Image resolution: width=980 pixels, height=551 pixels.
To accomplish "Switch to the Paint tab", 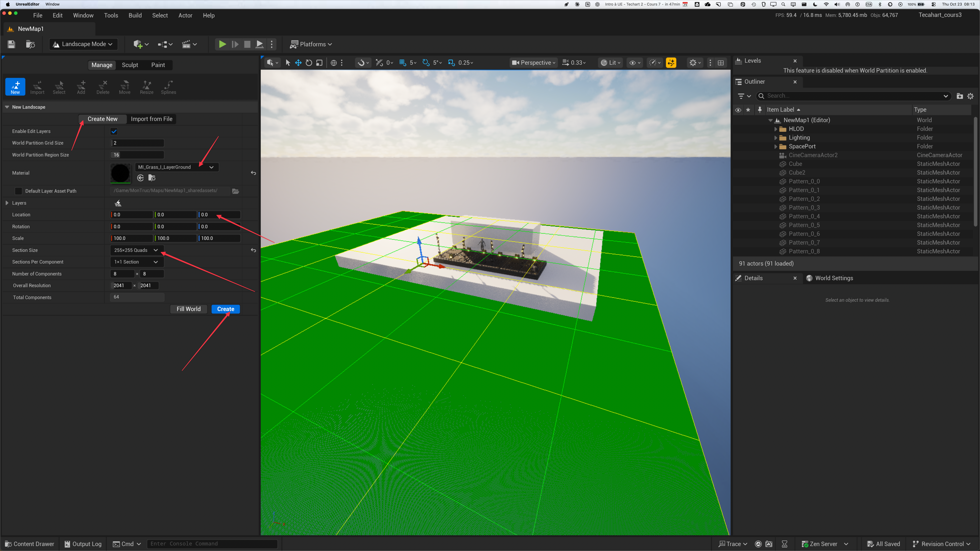I will tap(158, 65).
